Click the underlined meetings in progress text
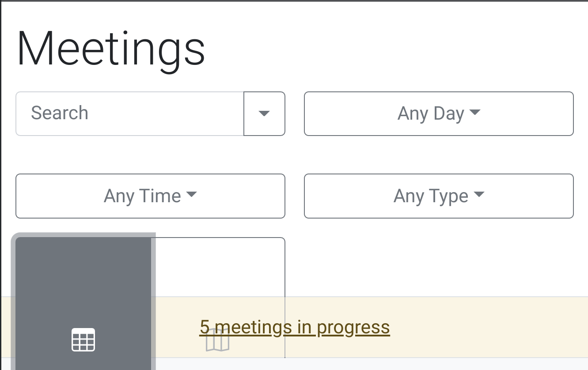Image resolution: width=588 pixels, height=370 pixels. 295,327
